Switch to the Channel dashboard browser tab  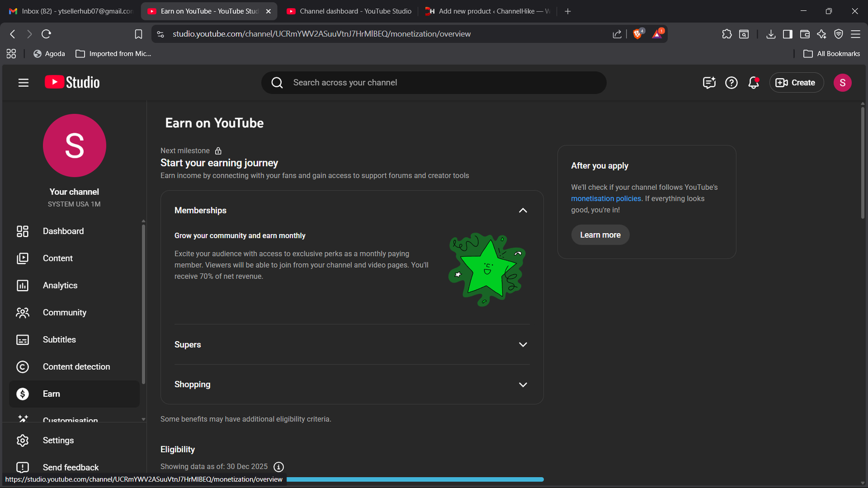pos(349,11)
